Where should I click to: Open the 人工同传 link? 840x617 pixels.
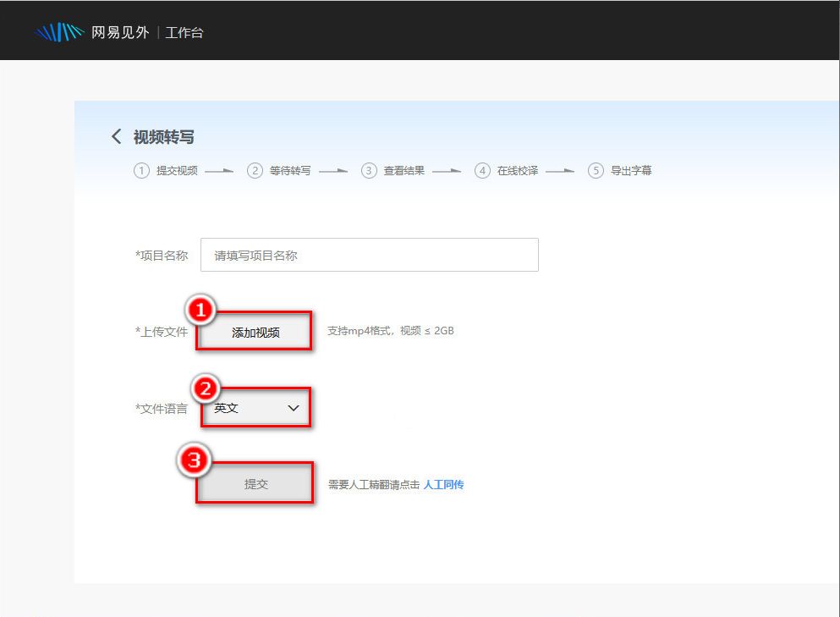443,485
